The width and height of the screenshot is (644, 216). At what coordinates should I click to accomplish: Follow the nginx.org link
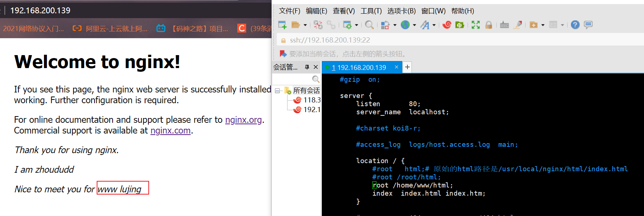tap(243, 120)
